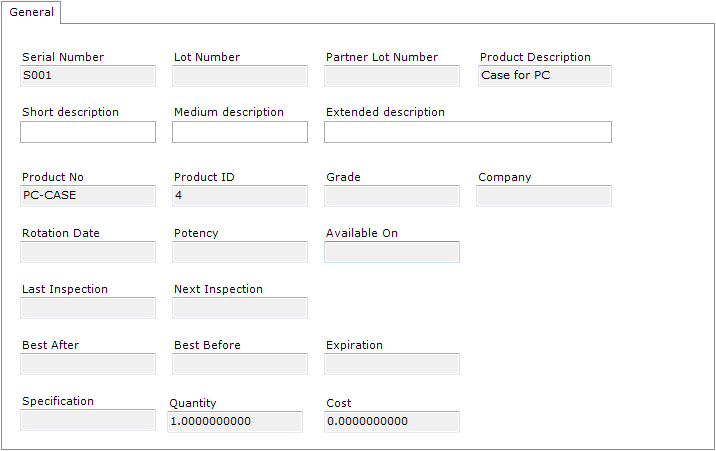
Task: Click the Expiration field
Action: tap(392, 364)
